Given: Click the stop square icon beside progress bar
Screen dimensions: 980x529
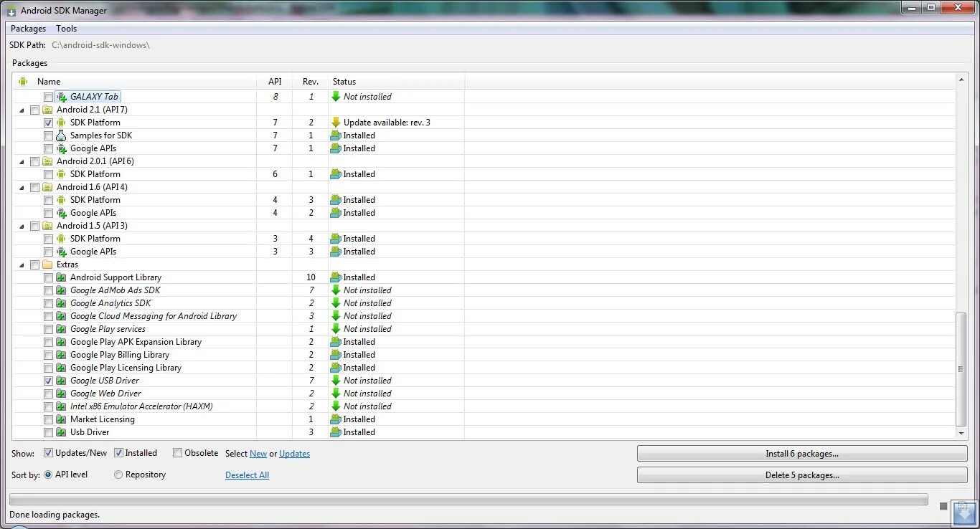Looking at the screenshot, I should pos(943,506).
